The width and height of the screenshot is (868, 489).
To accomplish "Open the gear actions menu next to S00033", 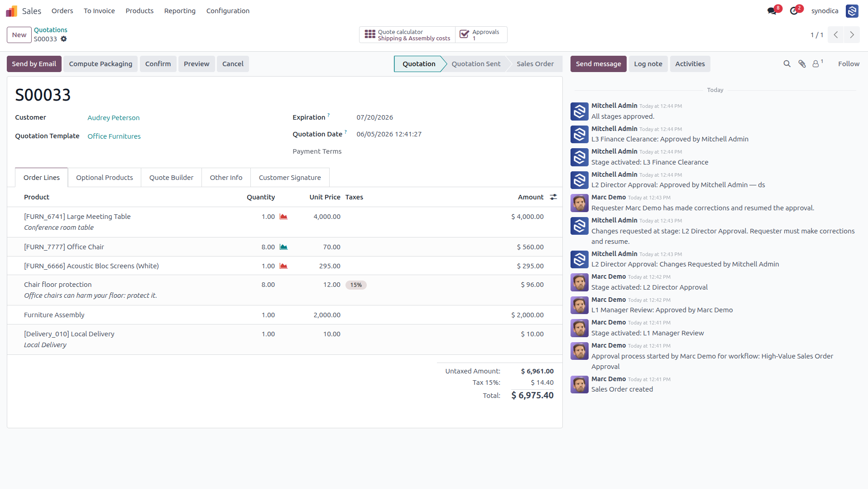I will tap(64, 39).
